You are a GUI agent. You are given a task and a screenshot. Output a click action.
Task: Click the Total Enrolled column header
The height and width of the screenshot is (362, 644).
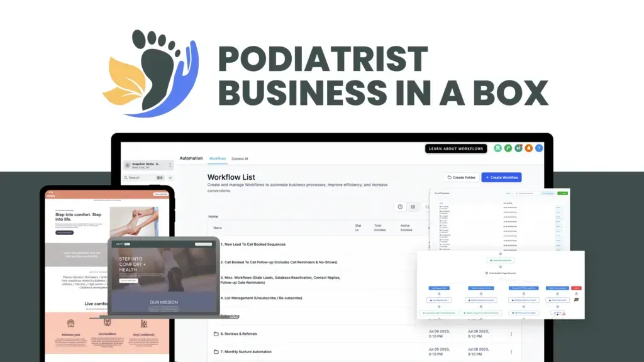(380, 228)
